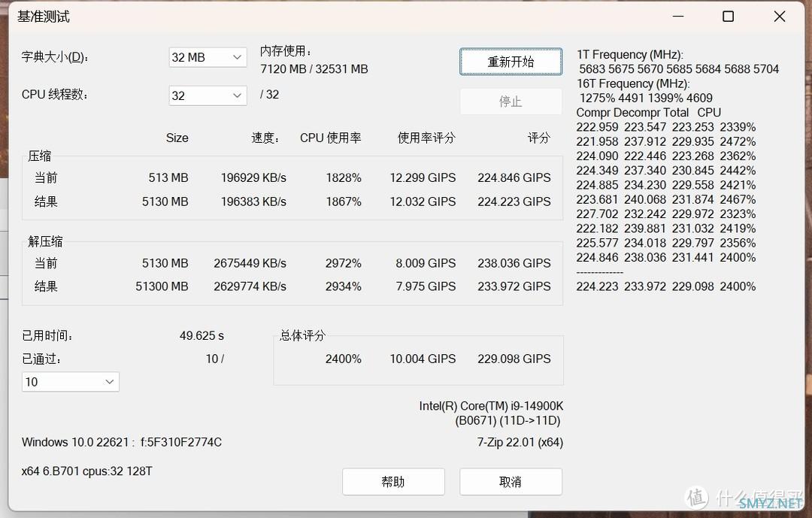The image size is (812, 518).
Task: Click decompression current speed 2675449 KB/s
Action: click(x=250, y=263)
